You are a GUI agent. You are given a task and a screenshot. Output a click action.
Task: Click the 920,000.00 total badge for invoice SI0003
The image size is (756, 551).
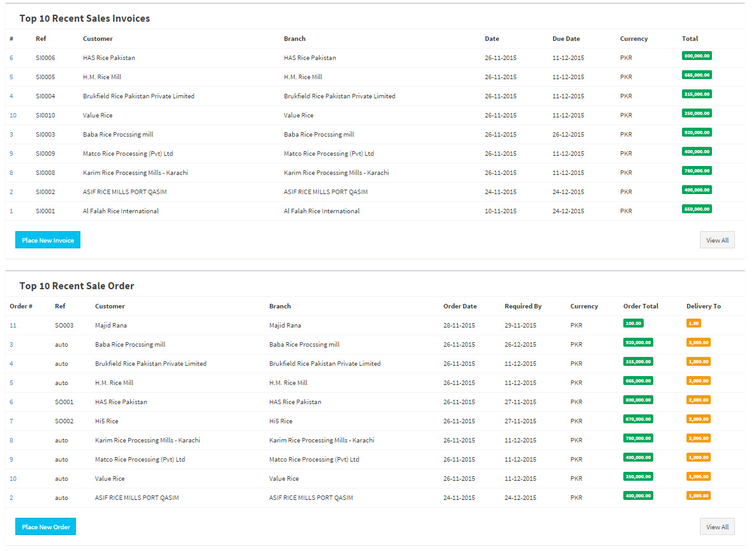[697, 132]
